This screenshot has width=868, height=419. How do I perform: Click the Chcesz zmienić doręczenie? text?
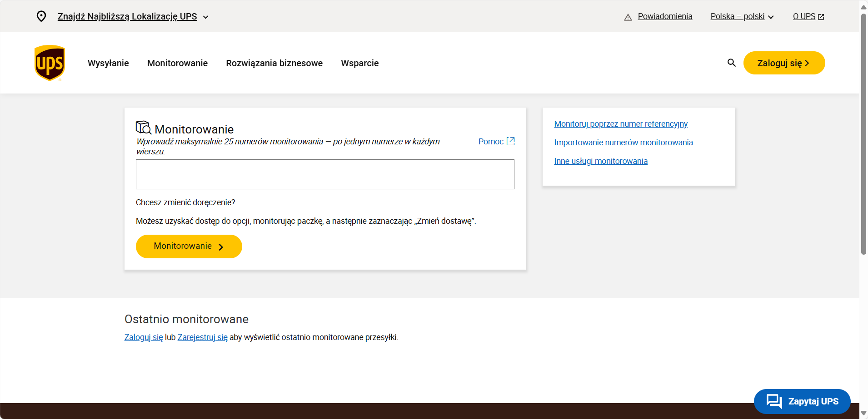click(185, 202)
